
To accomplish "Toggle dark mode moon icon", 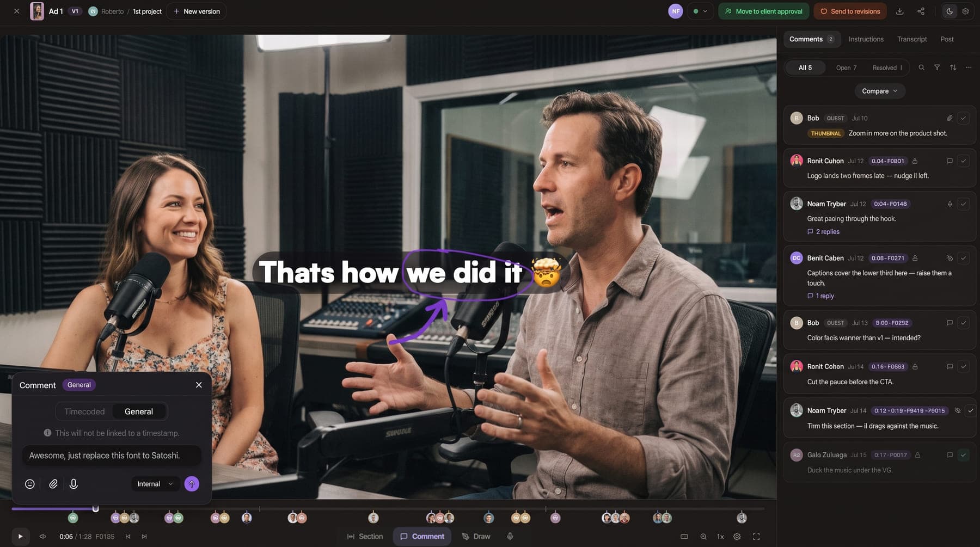I will (x=950, y=11).
